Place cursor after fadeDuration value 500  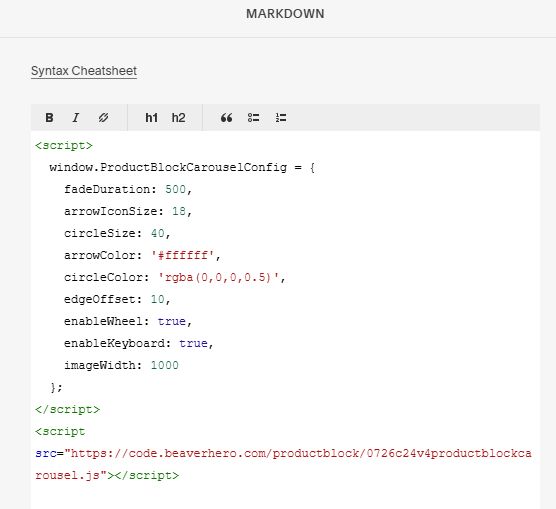pyautogui.click(x=186, y=189)
